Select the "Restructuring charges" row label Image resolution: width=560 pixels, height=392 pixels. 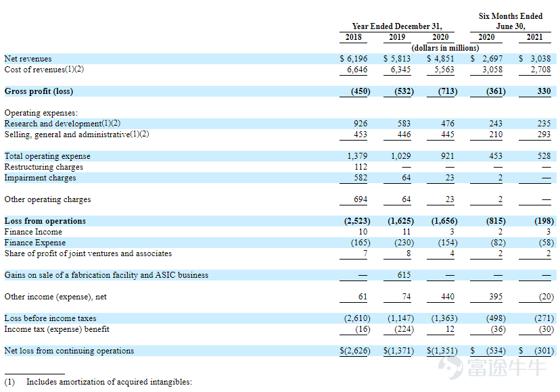[44, 167]
